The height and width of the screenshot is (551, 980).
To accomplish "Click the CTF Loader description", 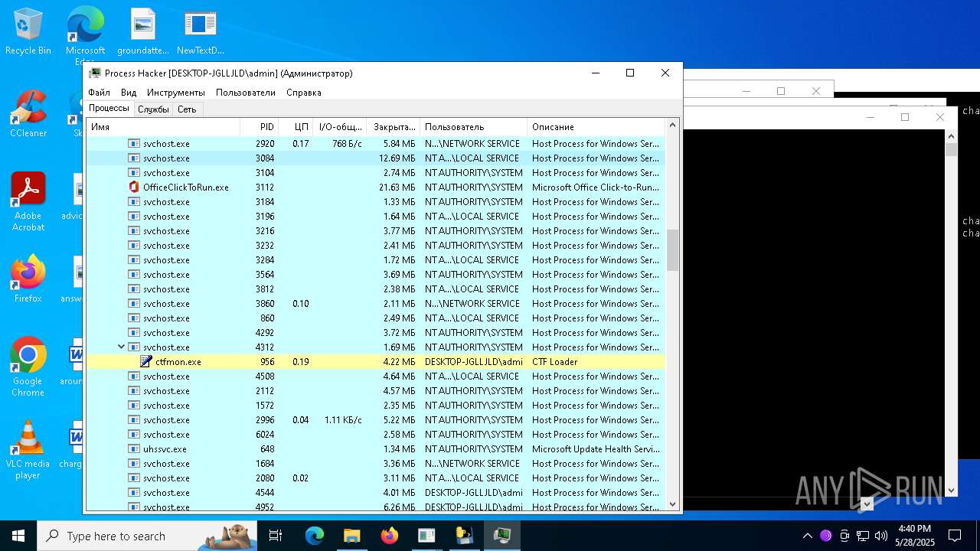I will pos(555,362).
